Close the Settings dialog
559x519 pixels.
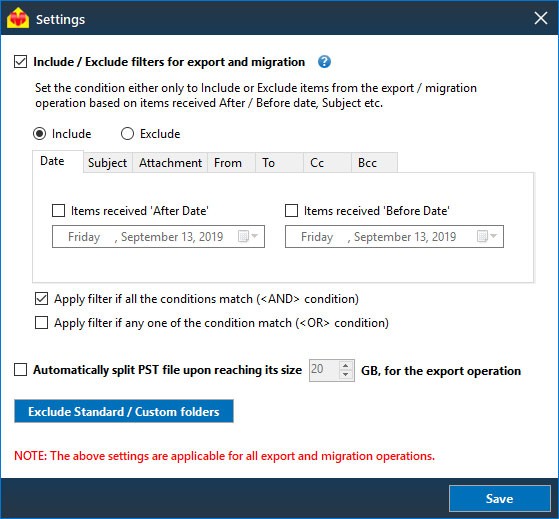coord(540,18)
